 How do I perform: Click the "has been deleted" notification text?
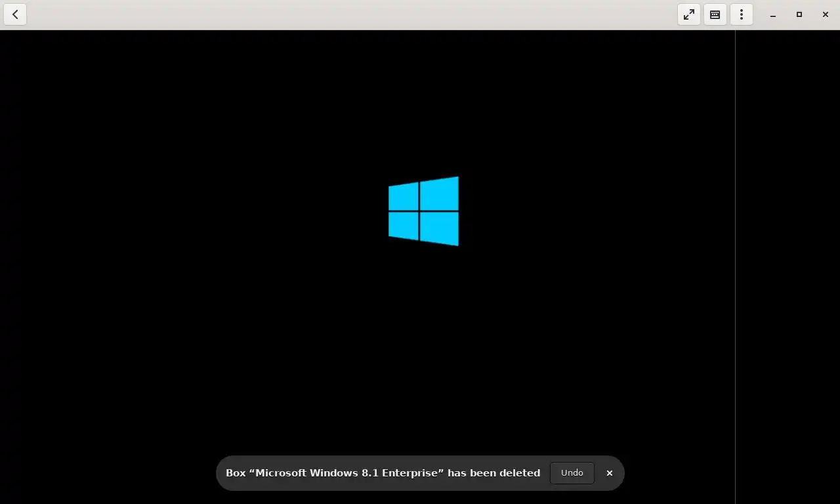pos(494,473)
